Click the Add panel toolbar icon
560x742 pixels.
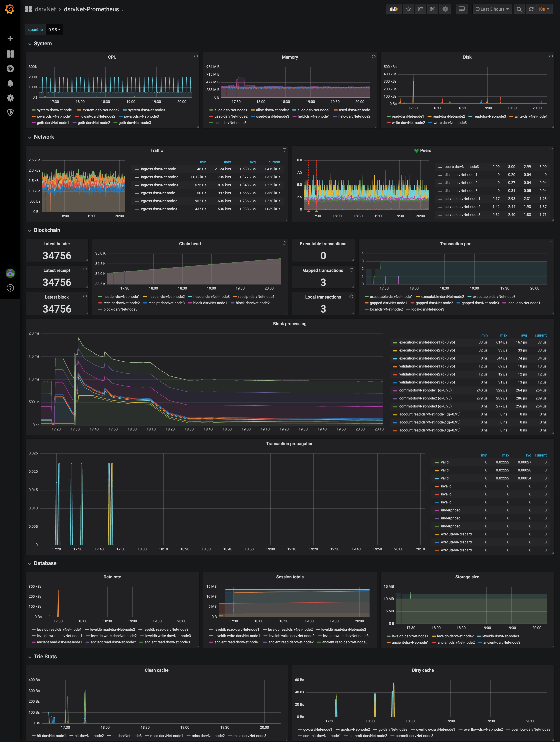coord(393,9)
